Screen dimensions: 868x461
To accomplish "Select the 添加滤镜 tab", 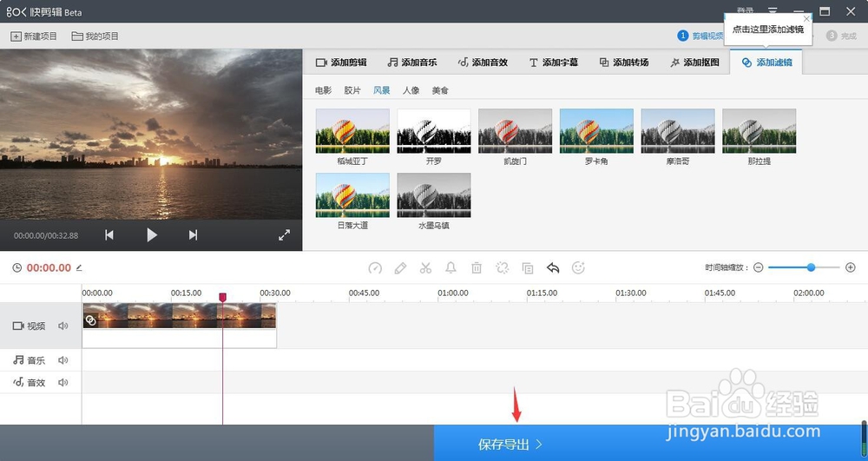I will (766, 63).
